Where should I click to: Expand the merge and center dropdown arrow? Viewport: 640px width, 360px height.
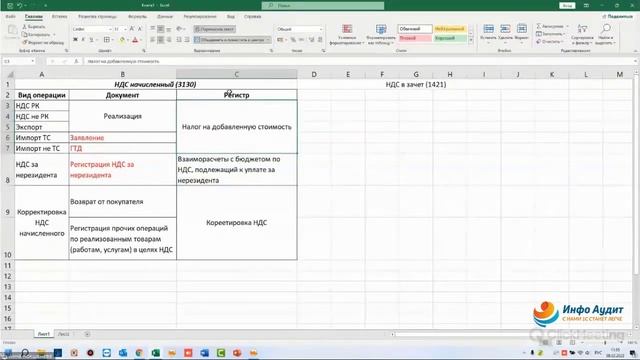[268, 40]
